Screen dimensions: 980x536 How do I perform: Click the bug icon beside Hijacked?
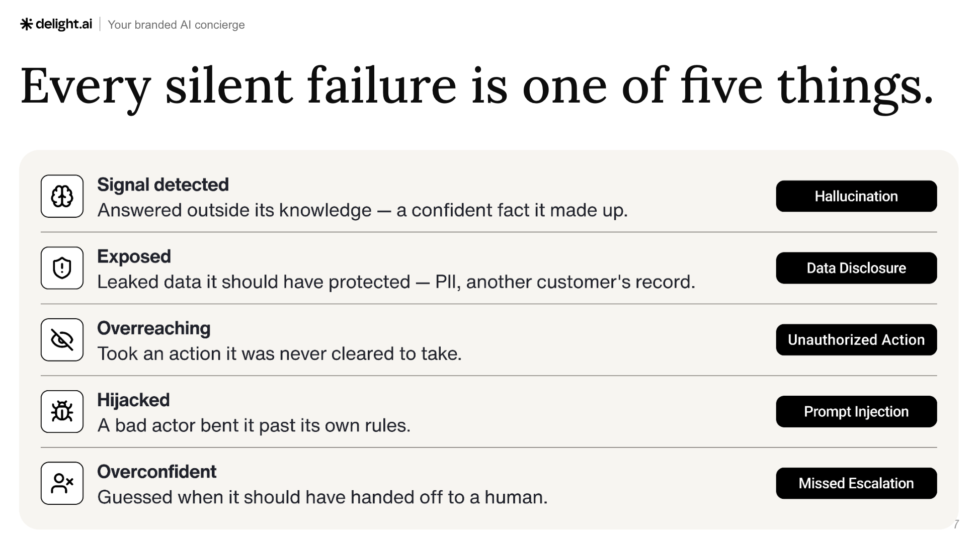coord(62,411)
